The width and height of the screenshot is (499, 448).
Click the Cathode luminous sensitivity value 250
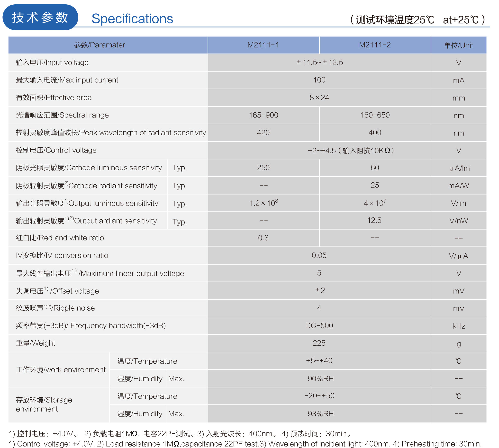(x=263, y=168)
